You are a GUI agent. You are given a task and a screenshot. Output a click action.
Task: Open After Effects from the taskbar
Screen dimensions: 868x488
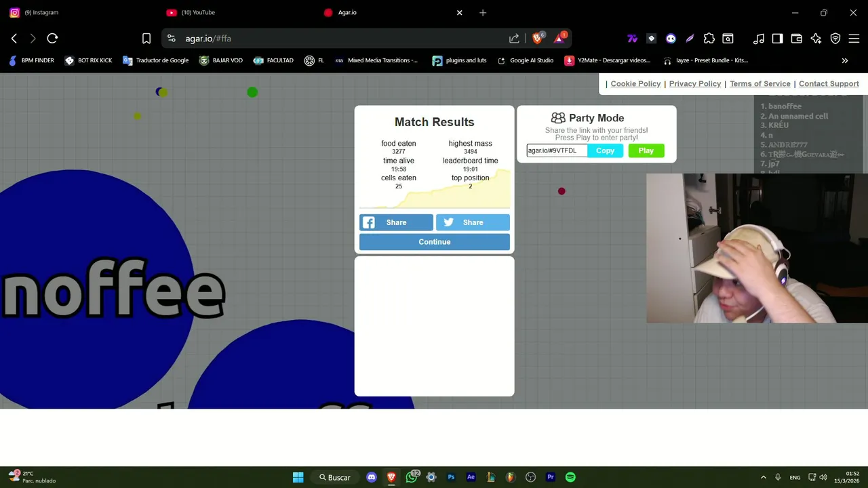[x=471, y=477]
